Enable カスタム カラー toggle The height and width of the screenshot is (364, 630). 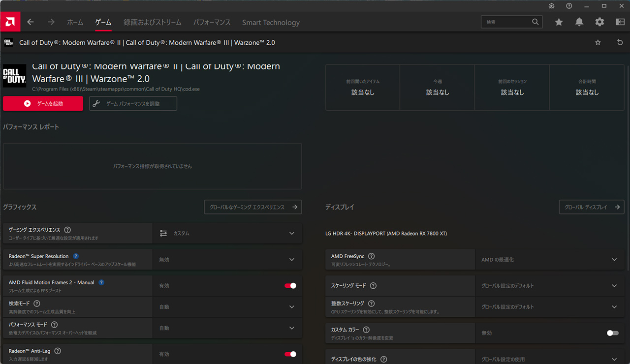pos(613,333)
